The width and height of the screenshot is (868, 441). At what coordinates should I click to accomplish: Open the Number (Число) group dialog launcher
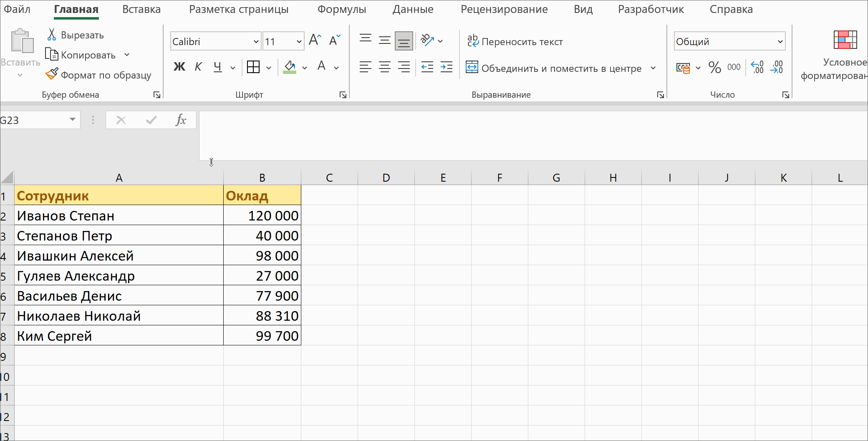pyautogui.click(x=786, y=95)
